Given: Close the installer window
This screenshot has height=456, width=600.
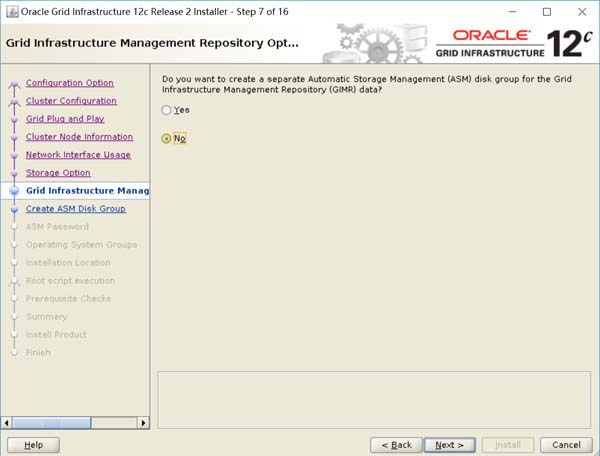Looking at the screenshot, I should [x=582, y=12].
